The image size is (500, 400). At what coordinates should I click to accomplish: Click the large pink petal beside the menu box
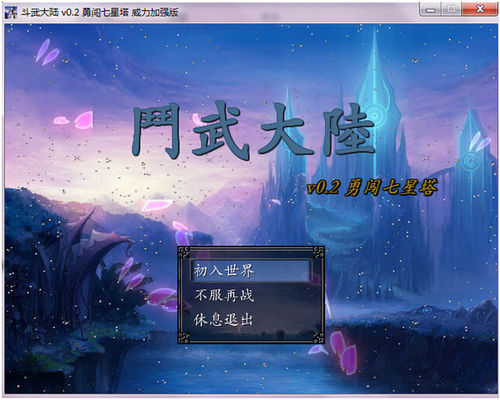(345, 353)
